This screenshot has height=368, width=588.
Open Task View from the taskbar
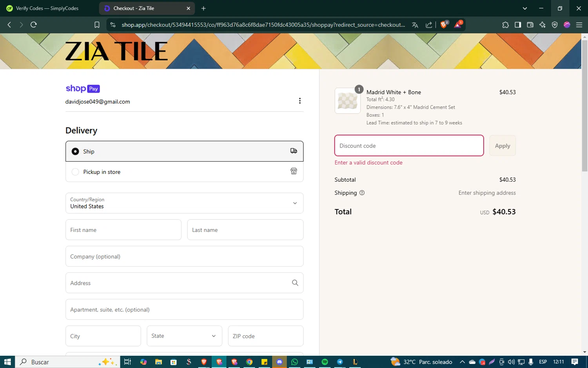tap(127, 362)
